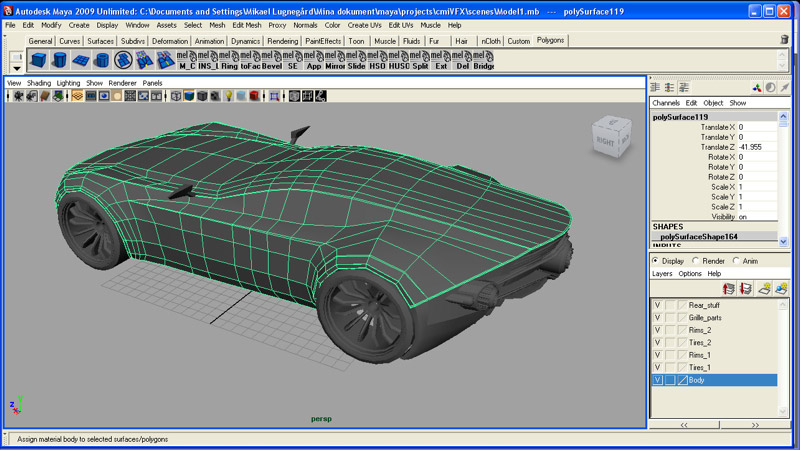Screen dimensions: 800x450
Task: Toggle visibility of the Rims_1 layer
Action: (x=658, y=355)
